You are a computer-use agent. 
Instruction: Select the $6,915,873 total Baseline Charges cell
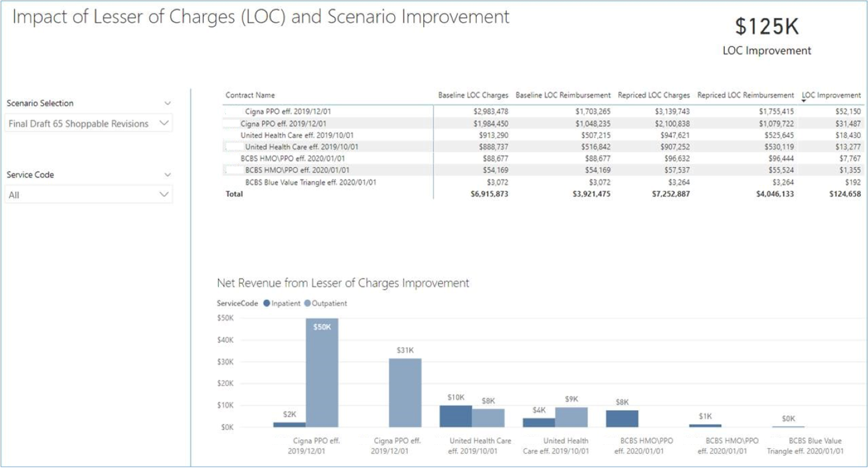point(488,194)
